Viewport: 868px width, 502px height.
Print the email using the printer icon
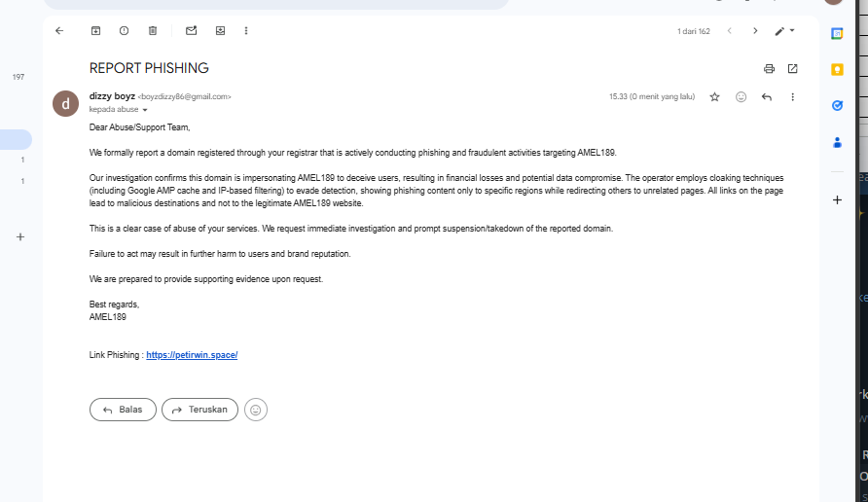tap(769, 69)
